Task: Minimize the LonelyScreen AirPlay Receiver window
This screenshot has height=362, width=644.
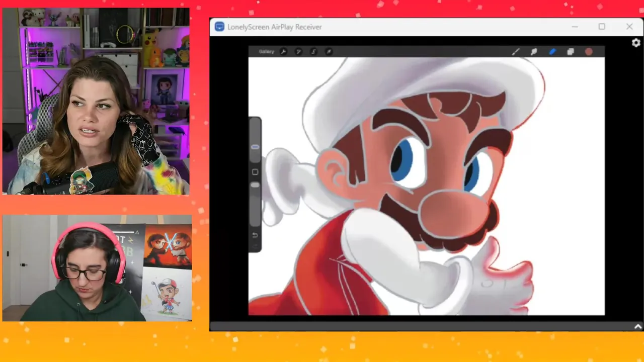Action: tap(575, 27)
